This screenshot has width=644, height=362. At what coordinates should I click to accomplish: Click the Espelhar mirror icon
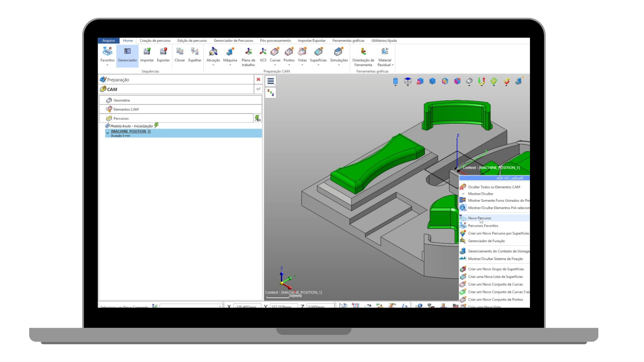click(x=195, y=52)
